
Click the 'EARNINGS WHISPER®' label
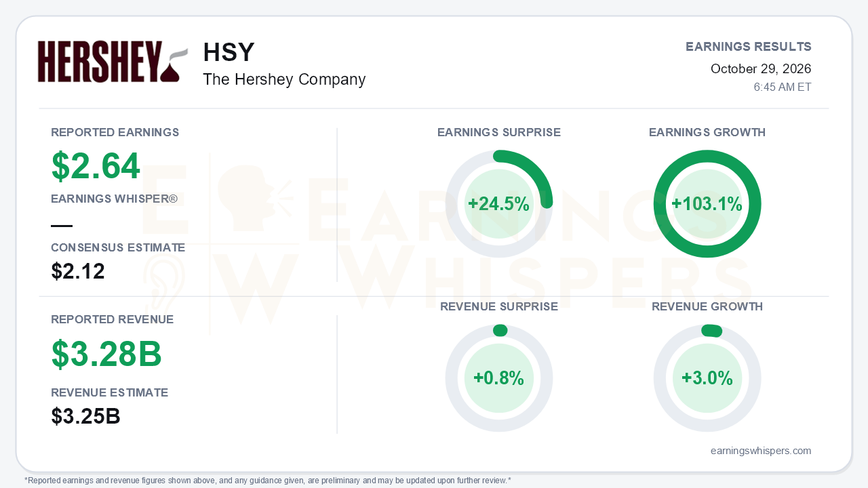pos(115,199)
